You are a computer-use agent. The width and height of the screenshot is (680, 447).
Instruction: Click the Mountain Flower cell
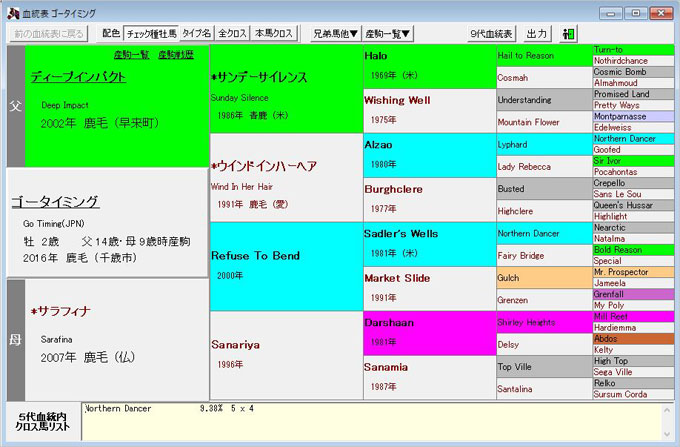click(544, 122)
